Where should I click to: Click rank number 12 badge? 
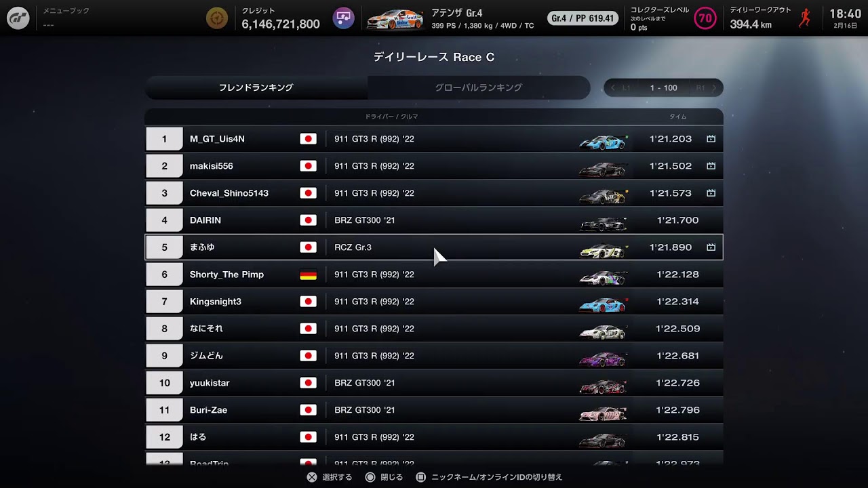tap(164, 437)
